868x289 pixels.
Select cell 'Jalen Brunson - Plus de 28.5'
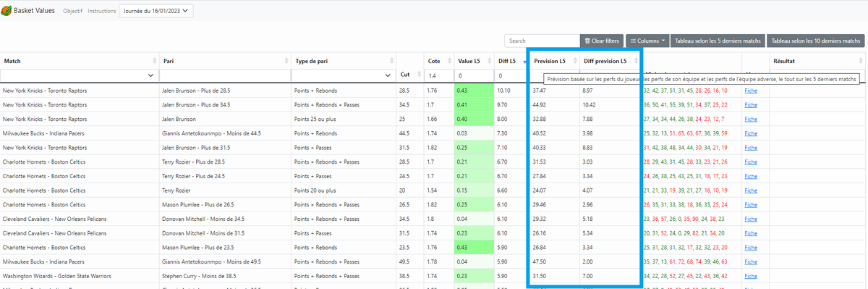(x=225, y=91)
